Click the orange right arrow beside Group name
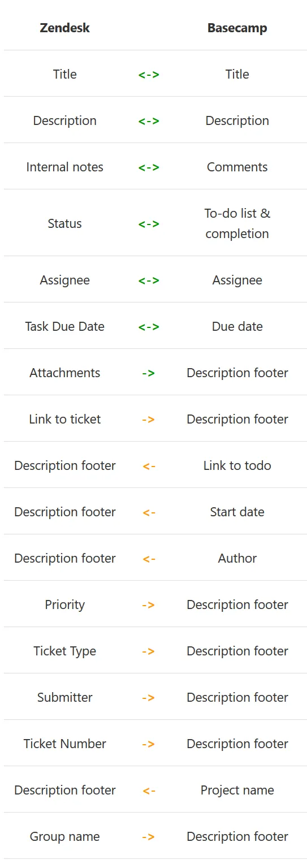Image resolution: width=307 pixels, height=868 pixels. pos(149,836)
